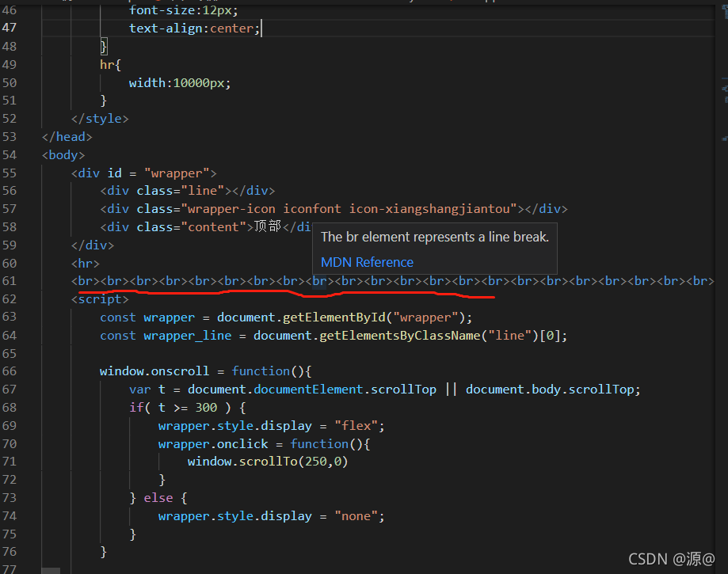The height and width of the screenshot is (574, 728).
Task: Click the "width" property on line 50
Action: pos(147,82)
